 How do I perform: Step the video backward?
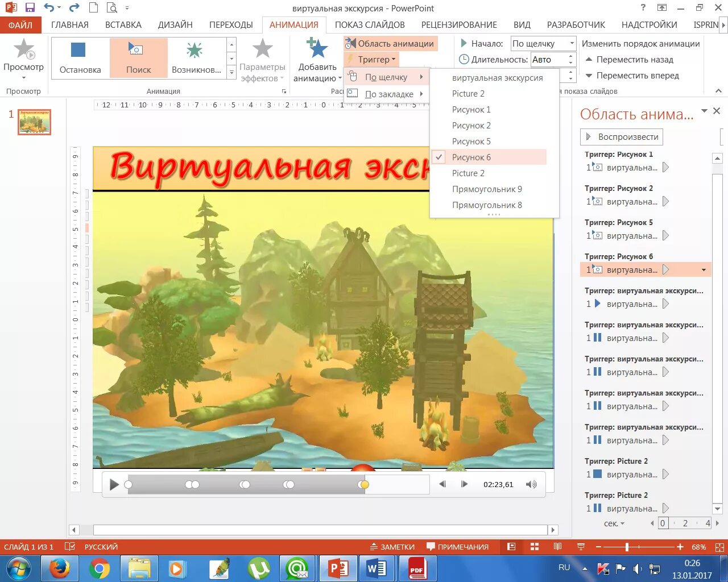point(442,484)
